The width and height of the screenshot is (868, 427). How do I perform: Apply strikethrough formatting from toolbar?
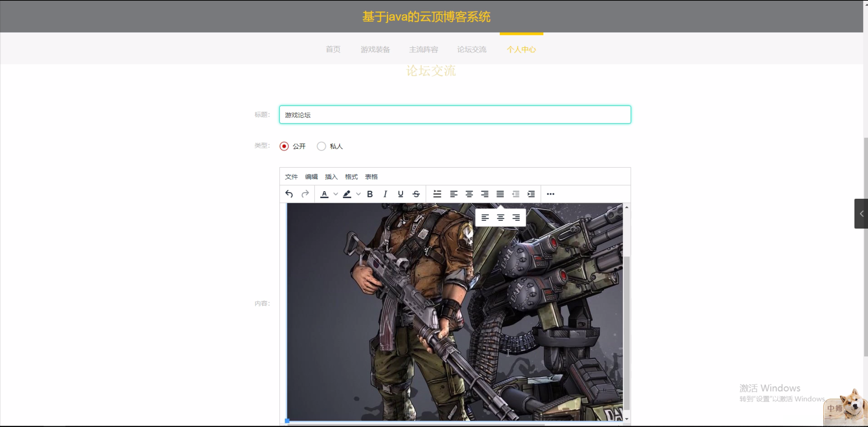(416, 194)
